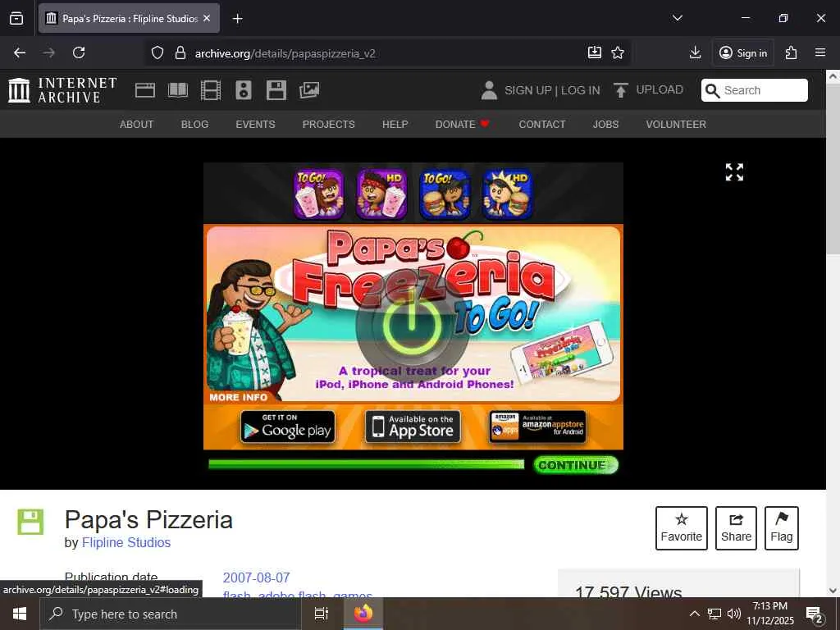Reload the current page
The height and width of the screenshot is (630, 840).
pos(79,52)
